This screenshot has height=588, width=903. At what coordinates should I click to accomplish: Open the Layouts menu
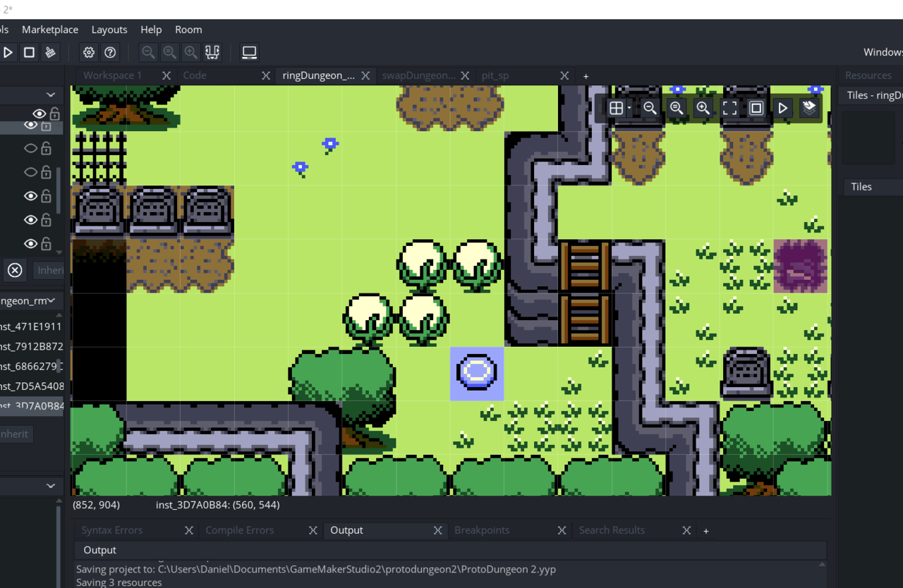pyautogui.click(x=109, y=30)
